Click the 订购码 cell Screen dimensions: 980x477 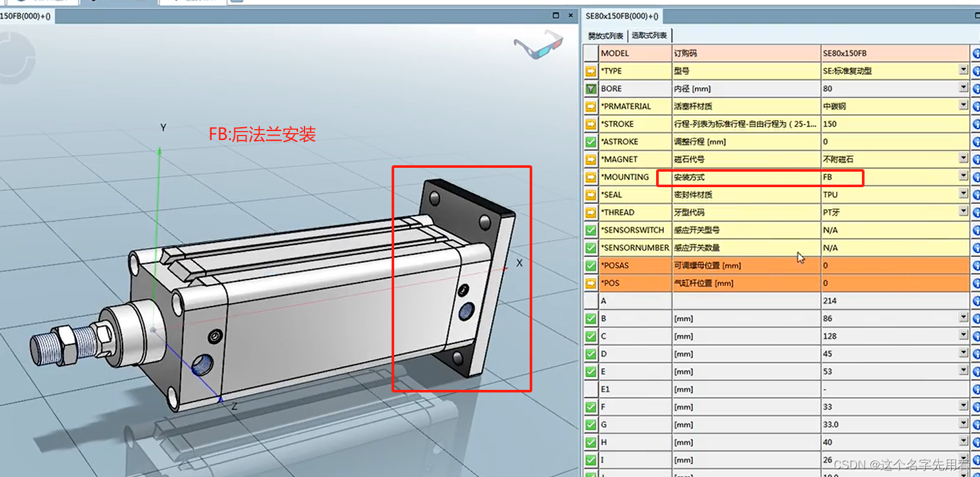746,53
